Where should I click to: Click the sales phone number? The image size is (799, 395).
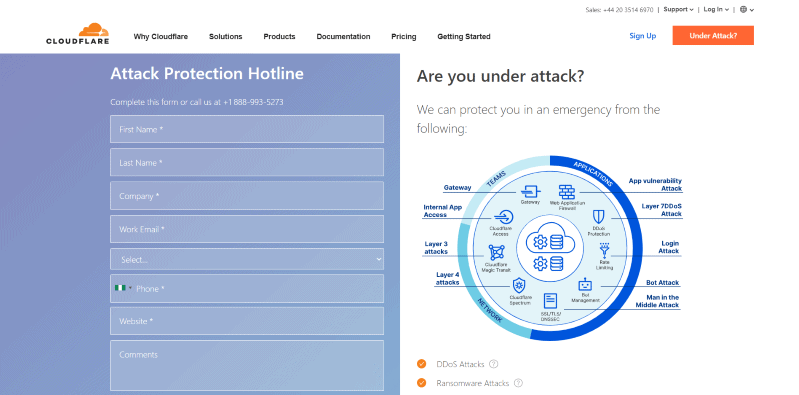pos(628,10)
